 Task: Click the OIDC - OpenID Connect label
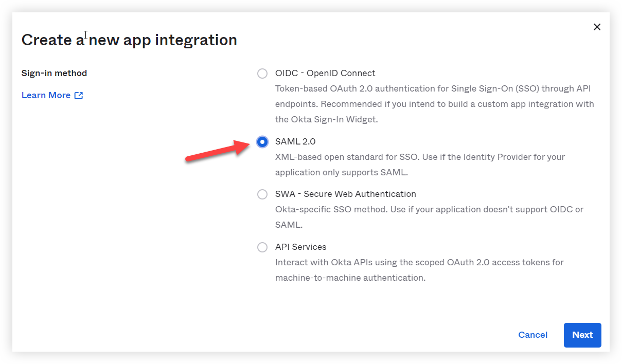click(325, 73)
